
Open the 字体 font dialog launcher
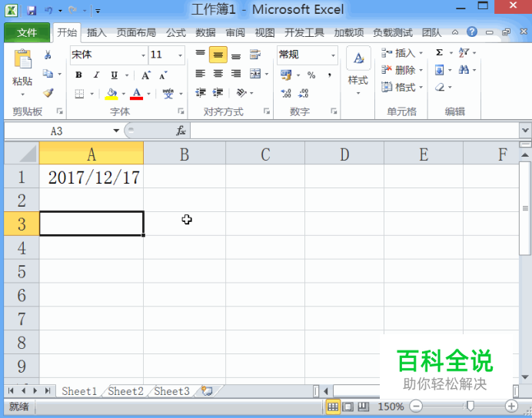tap(181, 111)
